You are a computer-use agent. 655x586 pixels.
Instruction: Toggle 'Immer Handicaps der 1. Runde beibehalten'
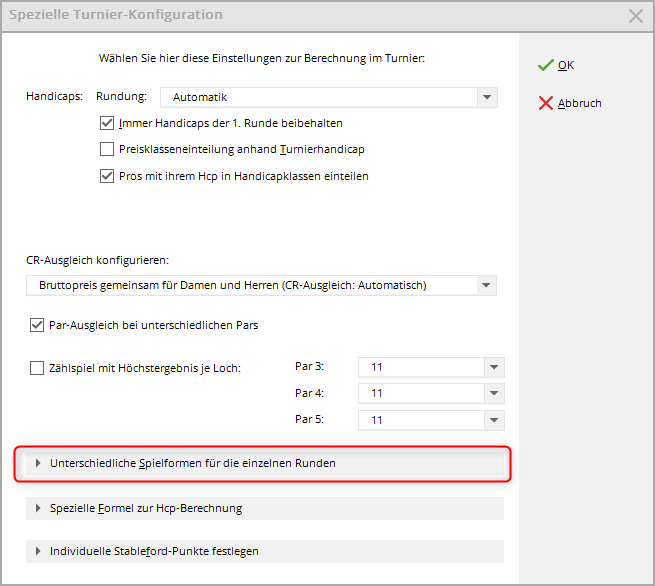click(x=108, y=124)
